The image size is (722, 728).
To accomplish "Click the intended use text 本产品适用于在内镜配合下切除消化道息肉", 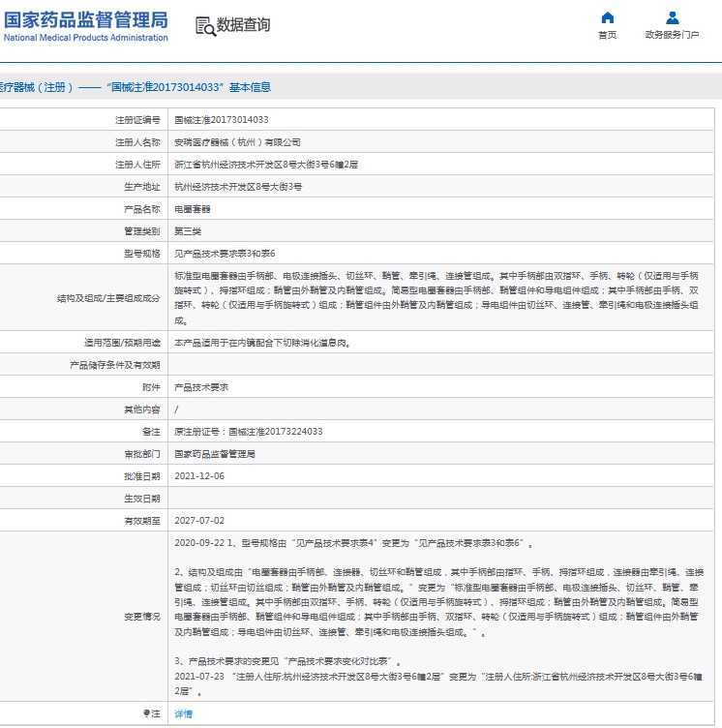I will tap(262, 343).
